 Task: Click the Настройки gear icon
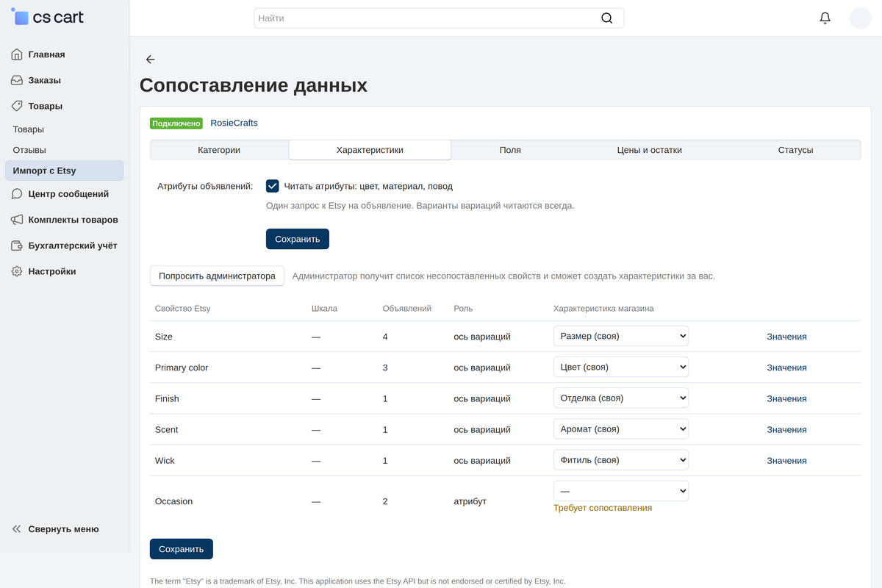click(17, 271)
